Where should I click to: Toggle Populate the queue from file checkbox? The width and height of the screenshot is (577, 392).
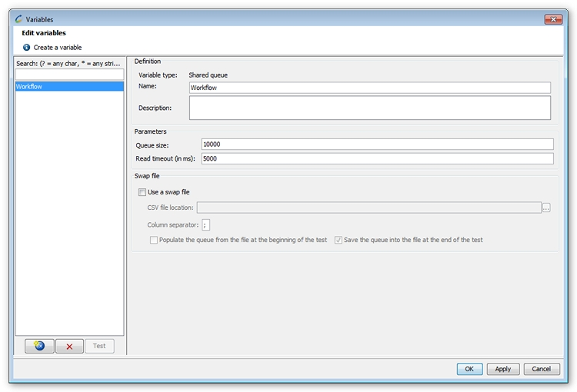(x=154, y=240)
